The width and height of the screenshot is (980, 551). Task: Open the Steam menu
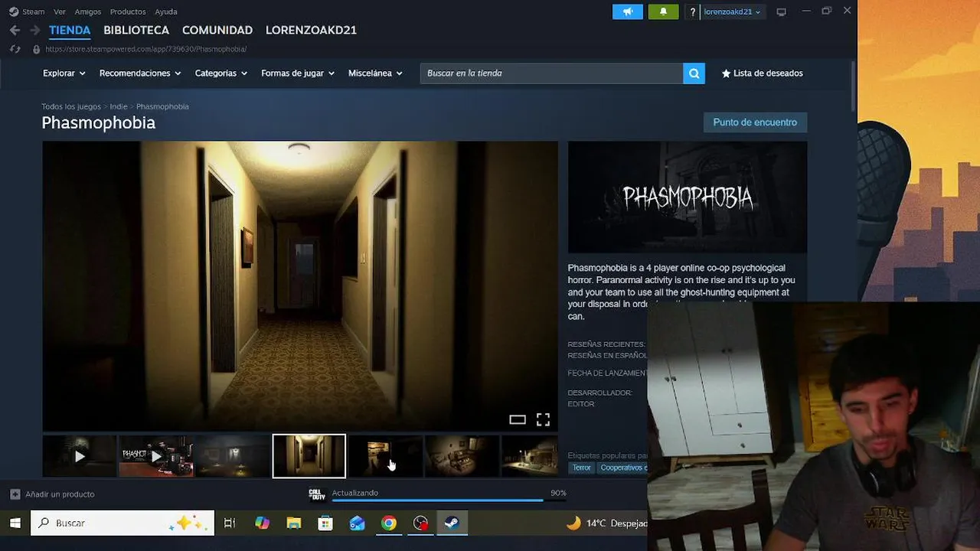33,11
